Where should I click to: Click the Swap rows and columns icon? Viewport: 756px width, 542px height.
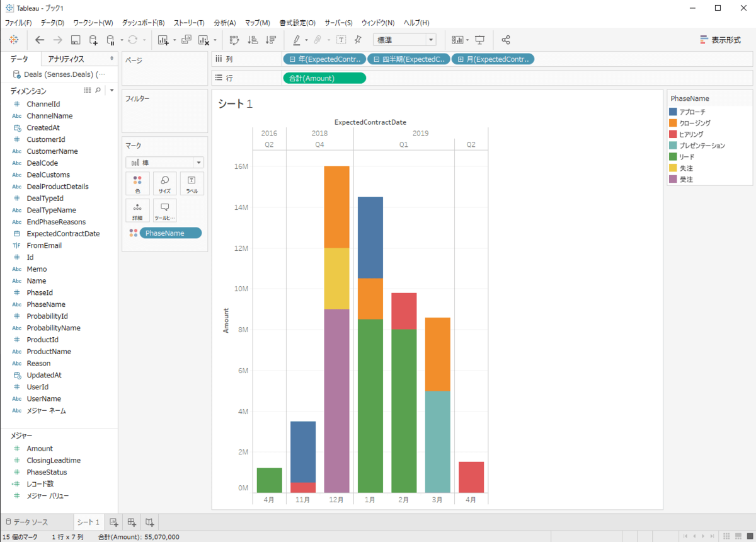click(x=234, y=40)
